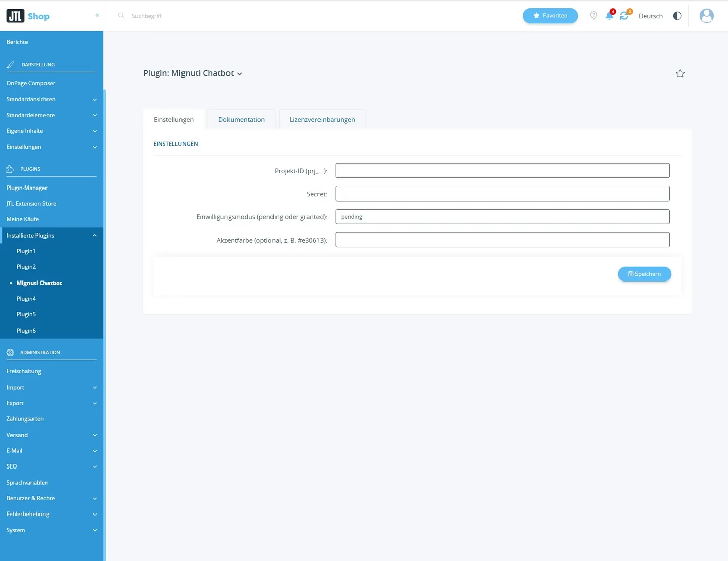Open the Plugin: Mignuti Chatbot title dropdown
728x561 pixels.
[193, 73]
